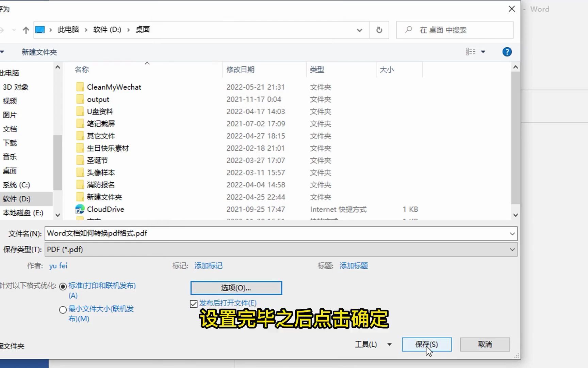
Task: Select the 消防报名 folder
Action: [101, 185]
